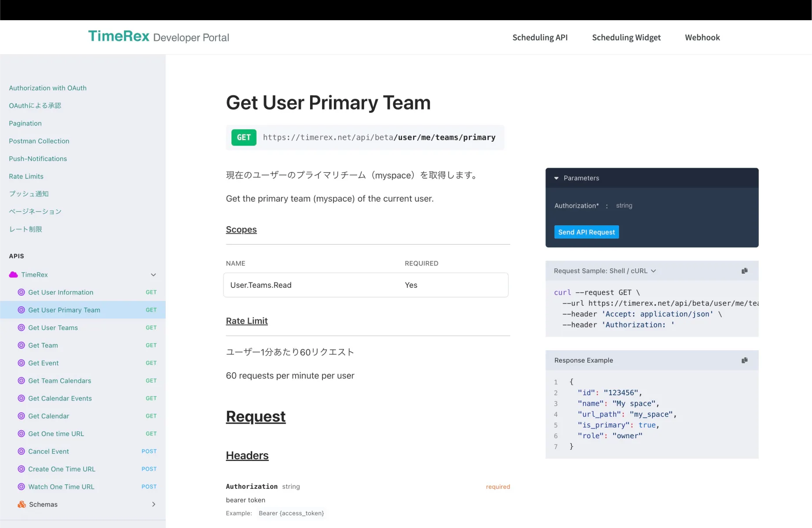Click the Get Event endpoint icon
812x528 pixels.
(21, 363)
